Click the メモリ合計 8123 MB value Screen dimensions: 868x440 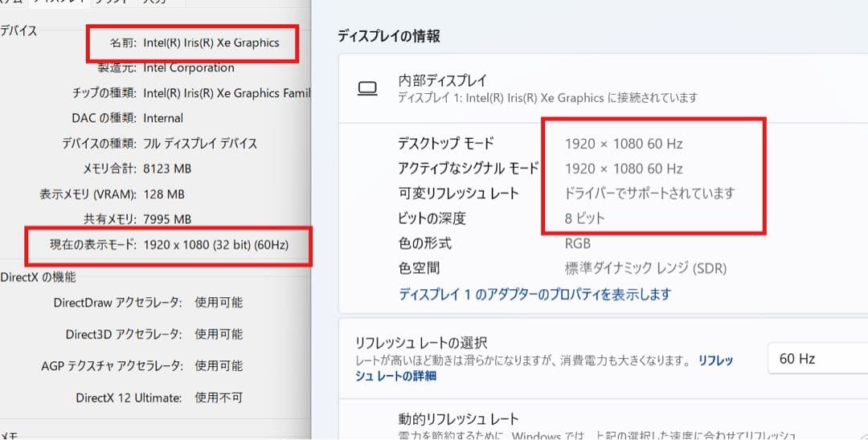167,169
